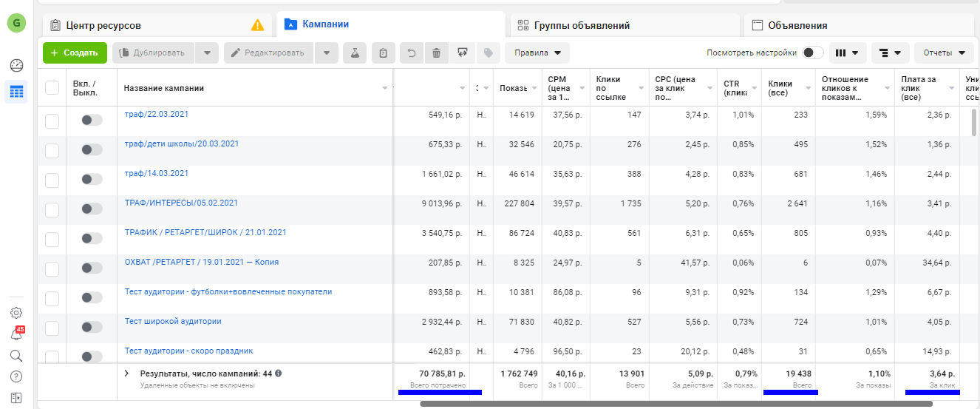
Task: Toggle on campaign ТРАФ/ИНТЕРЕСЫ/05.02.2021
Action: 92,209
